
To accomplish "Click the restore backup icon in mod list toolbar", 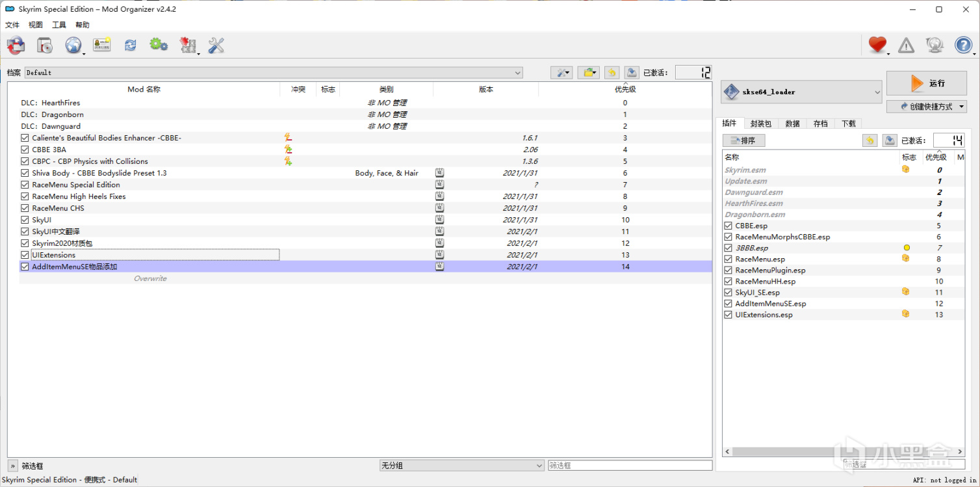I will click(x=612, y=73).
